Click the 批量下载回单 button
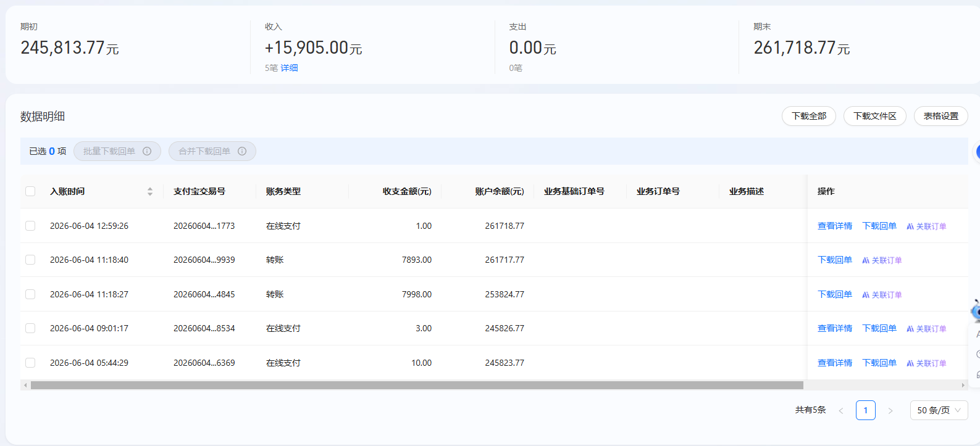Viewport: 980px width, 446px height. (117, 151)
